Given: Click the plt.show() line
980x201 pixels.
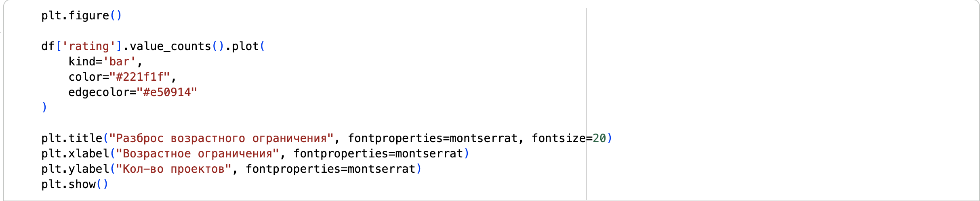Looking at the screenshot, I should 75,184.
